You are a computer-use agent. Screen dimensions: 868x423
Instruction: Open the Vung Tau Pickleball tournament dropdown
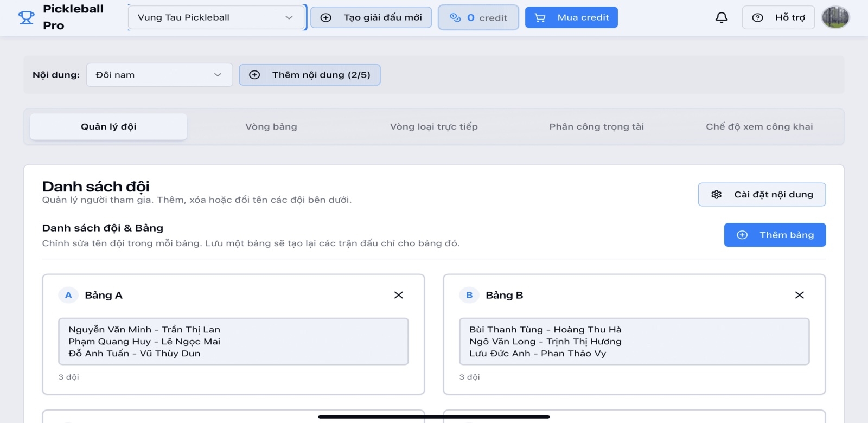tap(216, 17)
